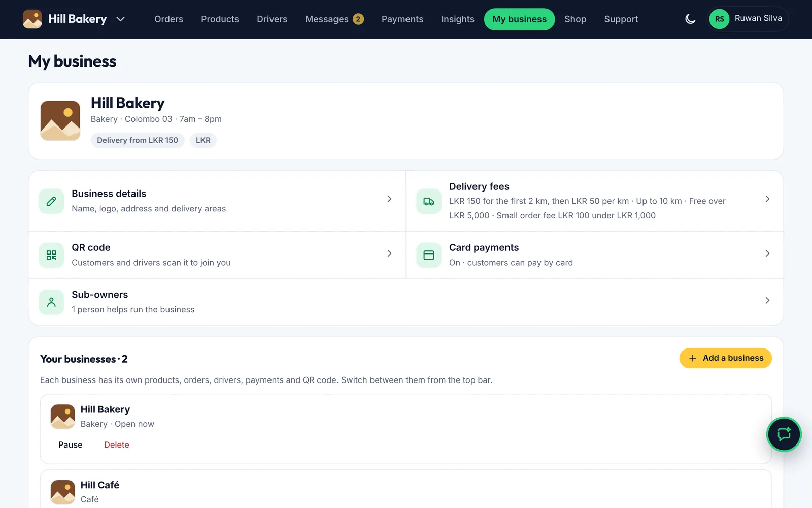Viewport: 812px width, 508px height.
Task: Click the Delivery fees title
Action: (479, 186)
